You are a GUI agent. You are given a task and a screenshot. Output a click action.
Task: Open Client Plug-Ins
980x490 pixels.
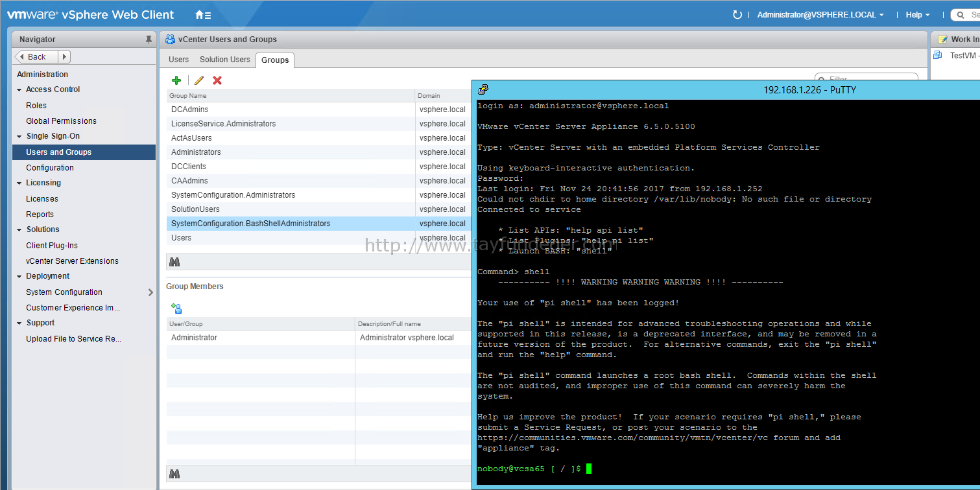coord(52,246)
